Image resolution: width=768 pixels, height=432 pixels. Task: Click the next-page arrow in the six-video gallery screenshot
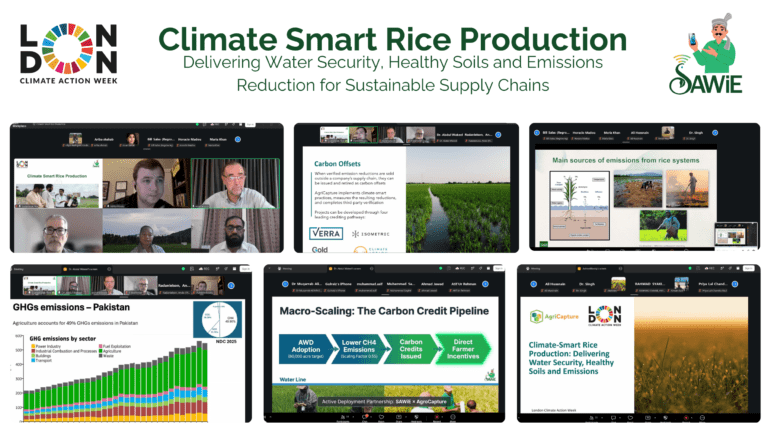point(238,140)
